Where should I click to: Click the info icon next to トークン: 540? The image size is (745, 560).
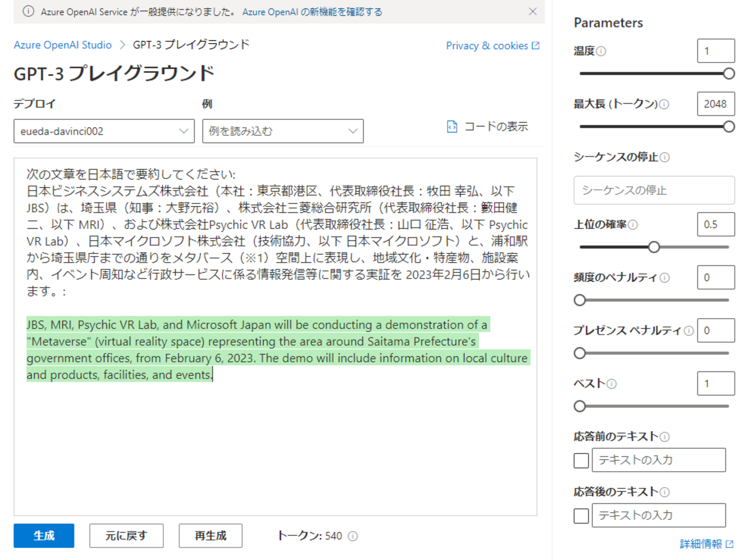coord(353,536)
